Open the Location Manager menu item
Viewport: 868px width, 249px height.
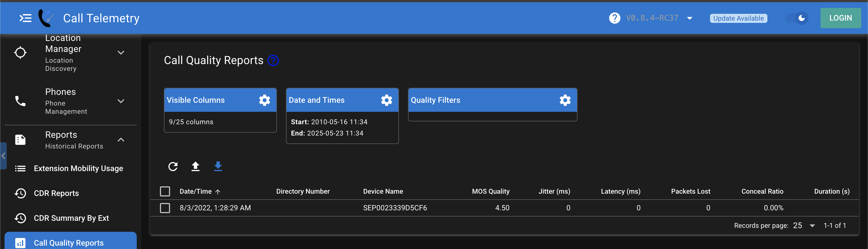click(71, 53)
